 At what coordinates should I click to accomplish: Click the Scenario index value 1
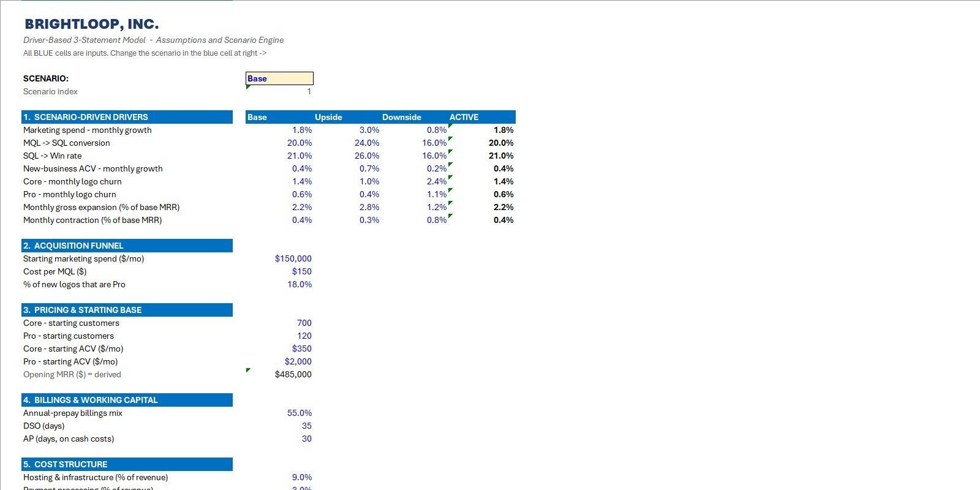pyautogui.click(x=309, y=91)
